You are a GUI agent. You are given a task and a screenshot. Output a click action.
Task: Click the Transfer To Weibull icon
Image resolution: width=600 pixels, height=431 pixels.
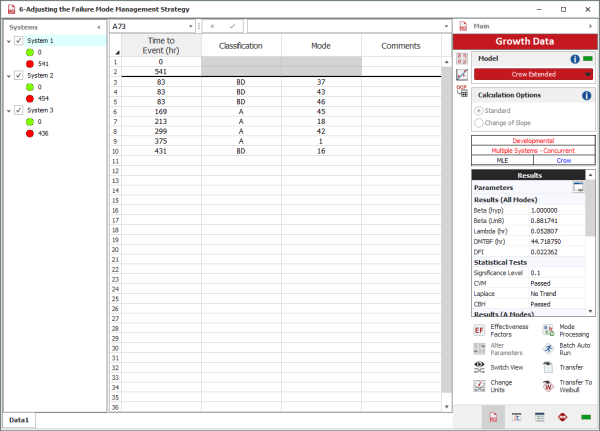pos(548,386)
